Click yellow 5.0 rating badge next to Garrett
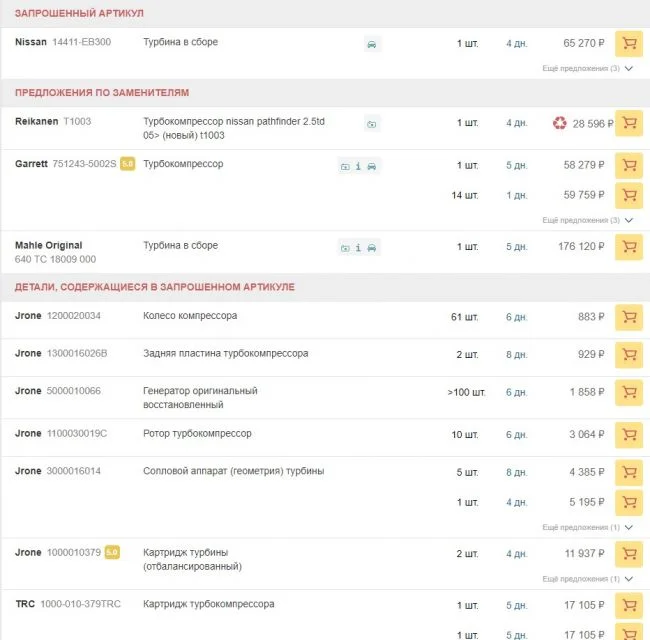 point(127,164)
